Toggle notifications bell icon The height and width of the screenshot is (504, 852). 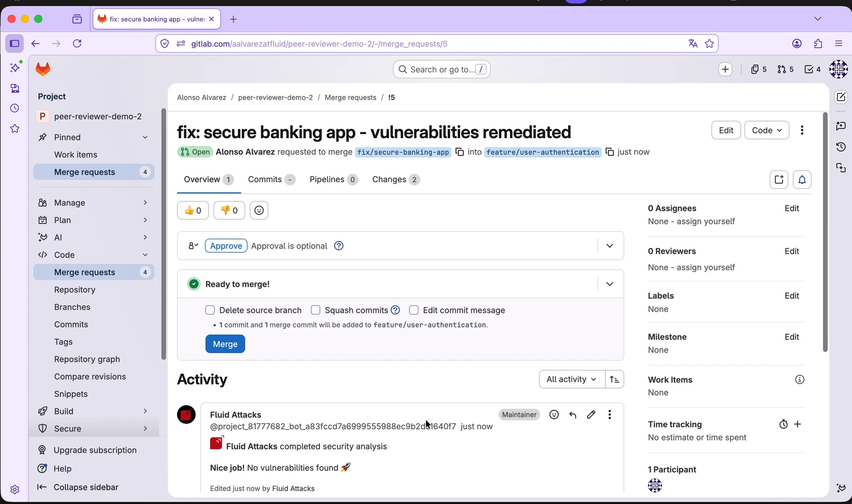pyautogui.click(x=802, y=180)
